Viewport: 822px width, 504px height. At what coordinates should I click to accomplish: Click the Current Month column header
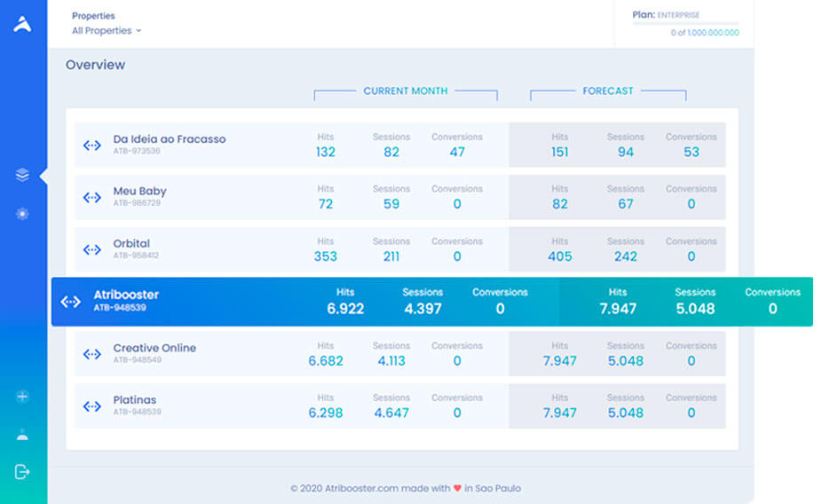click(405, 91)
